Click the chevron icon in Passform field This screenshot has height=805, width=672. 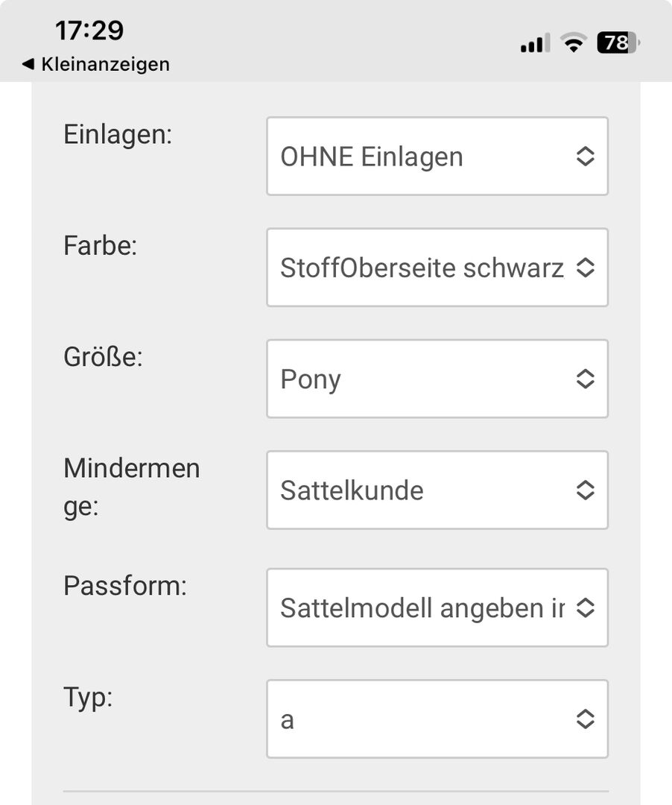(x=586, y=607)
